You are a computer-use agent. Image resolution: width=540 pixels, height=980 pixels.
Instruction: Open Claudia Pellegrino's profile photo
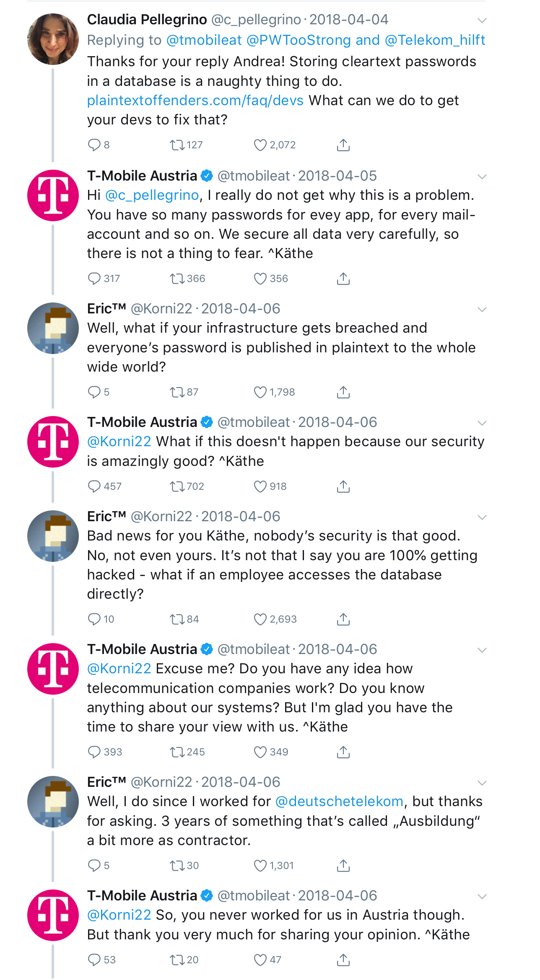[x=53, y=39]
